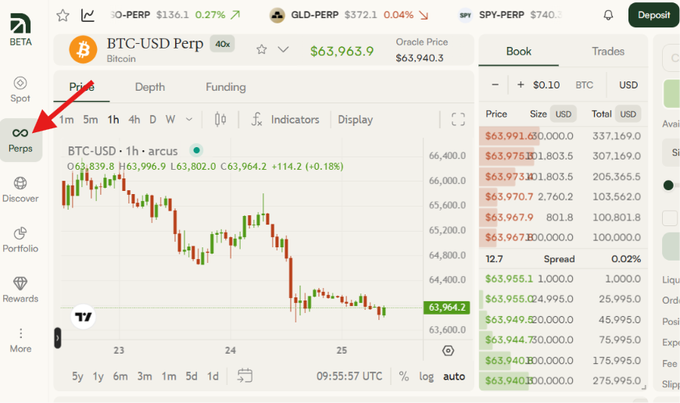Set chart range to 5d
The image size is (680, 403).
click(x=191, y=376)
